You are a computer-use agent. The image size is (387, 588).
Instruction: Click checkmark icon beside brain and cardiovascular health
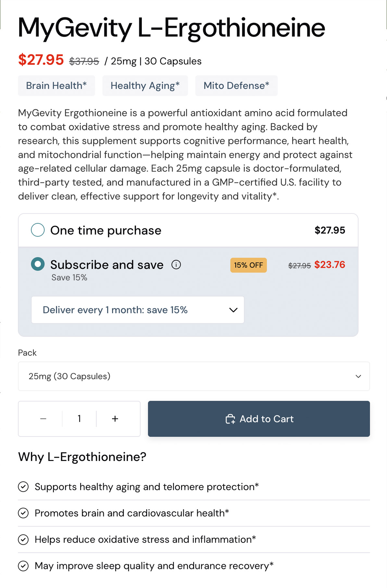click(x=23, y=513)
